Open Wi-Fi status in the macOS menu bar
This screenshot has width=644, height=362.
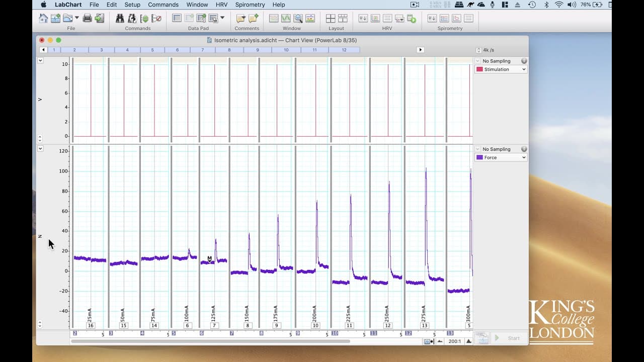tap(559, 5)
